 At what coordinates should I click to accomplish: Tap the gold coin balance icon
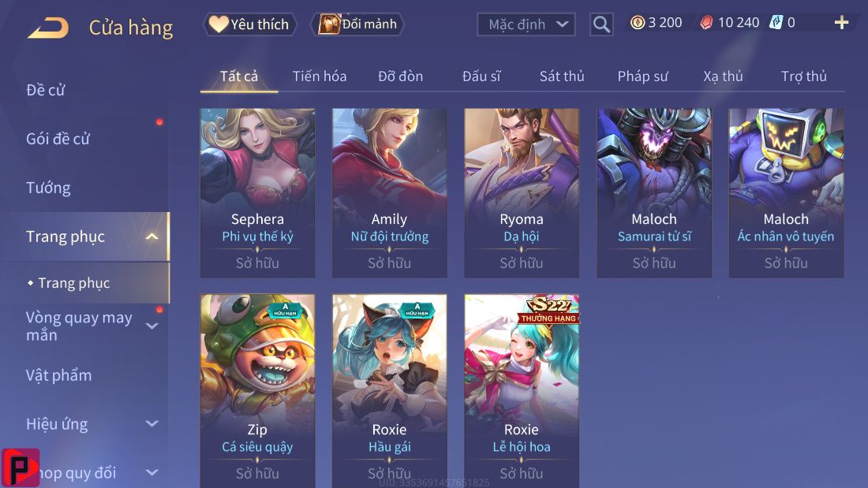click(x=638, y=22)
